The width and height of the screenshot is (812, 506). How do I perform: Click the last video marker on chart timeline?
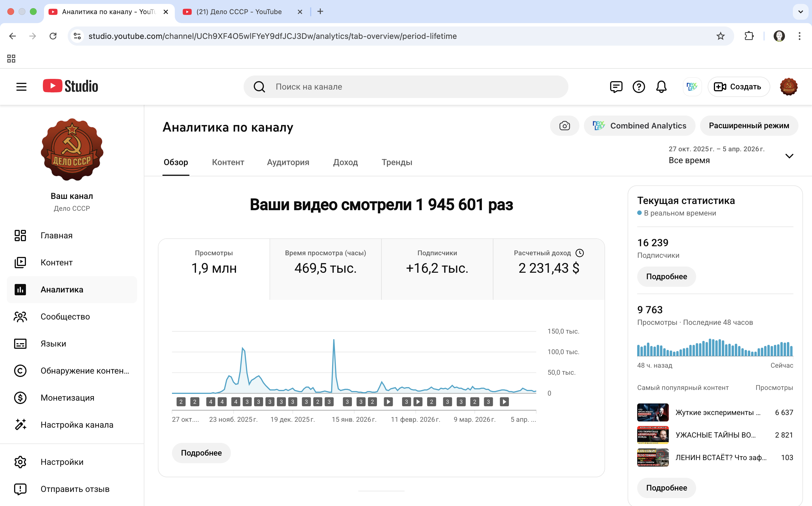coord(504,401)
